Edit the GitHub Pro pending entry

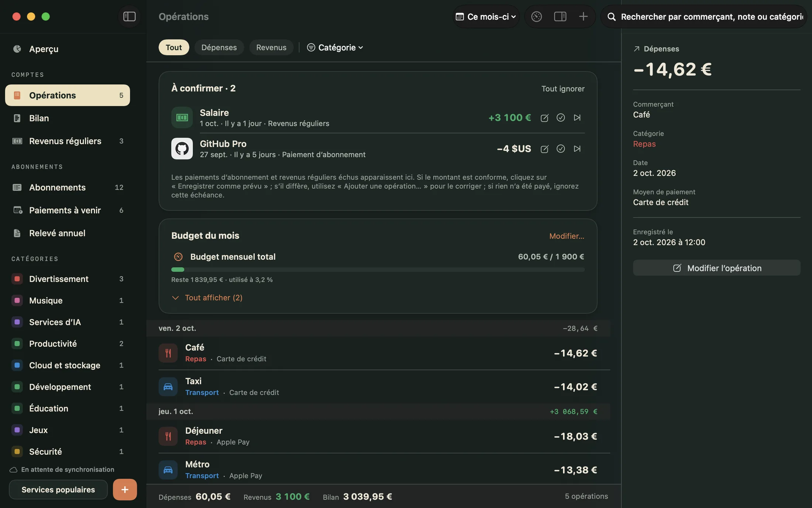(544, 149)
